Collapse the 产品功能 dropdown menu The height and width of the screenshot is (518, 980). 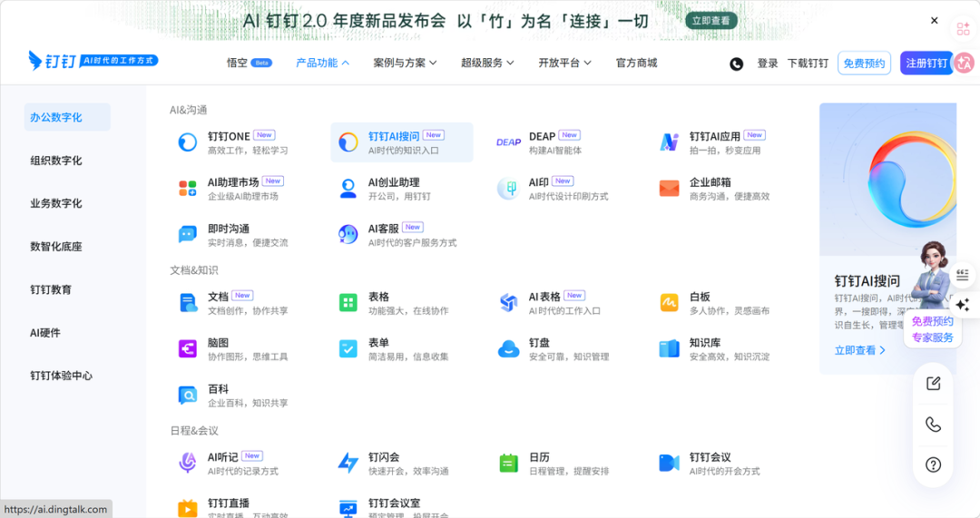(322, 63)
